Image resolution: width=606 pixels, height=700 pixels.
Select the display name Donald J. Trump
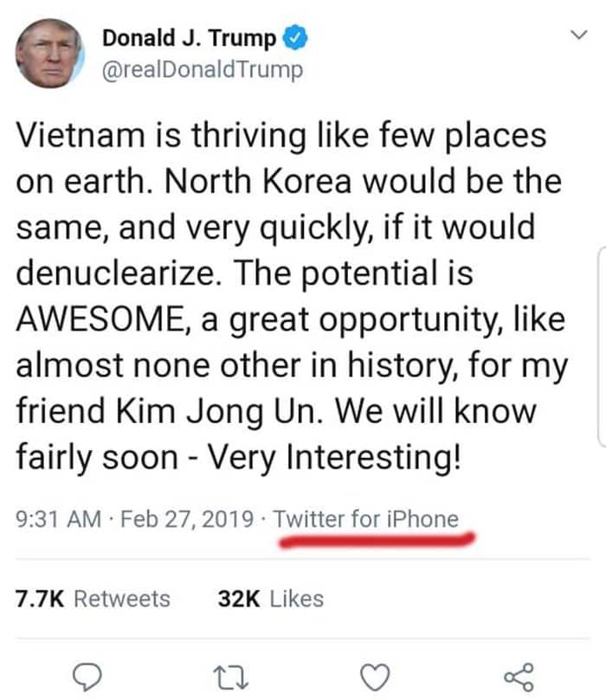click(190, 37)
